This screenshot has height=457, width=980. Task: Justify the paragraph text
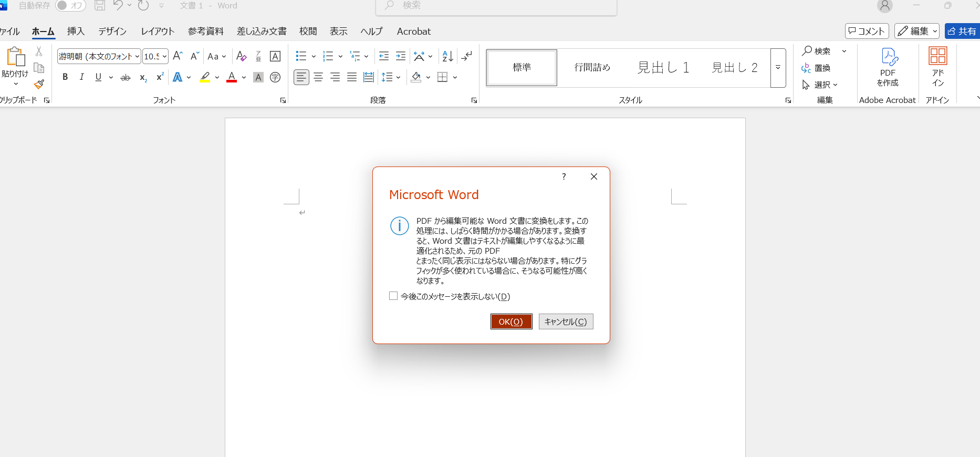pos(352,77)
